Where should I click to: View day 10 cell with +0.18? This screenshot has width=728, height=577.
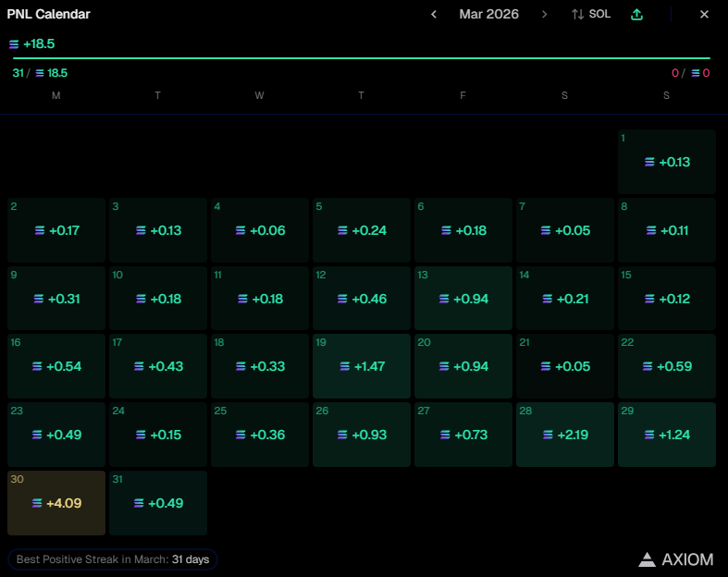tap(158, 298)
